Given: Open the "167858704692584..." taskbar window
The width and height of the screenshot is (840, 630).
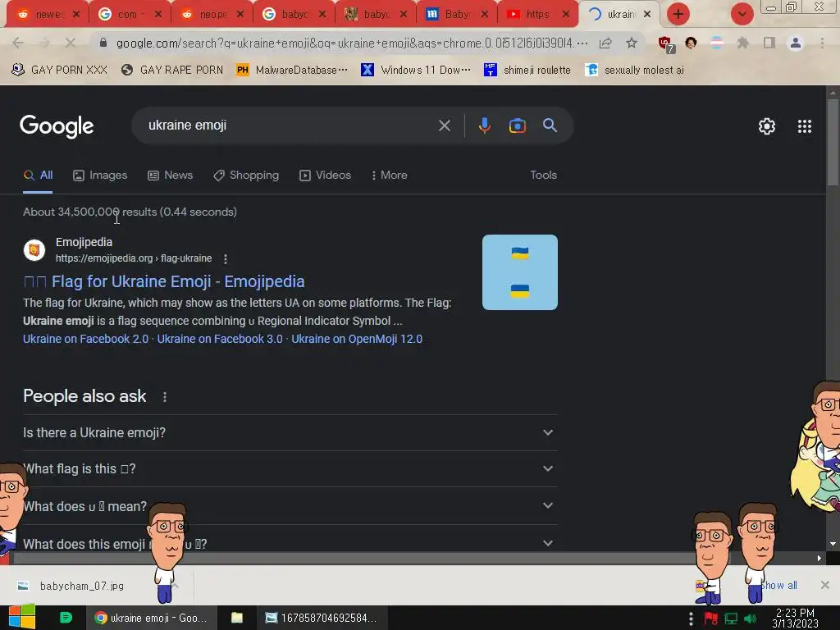Looking at the screenshot, I should (x=322, y=618).
